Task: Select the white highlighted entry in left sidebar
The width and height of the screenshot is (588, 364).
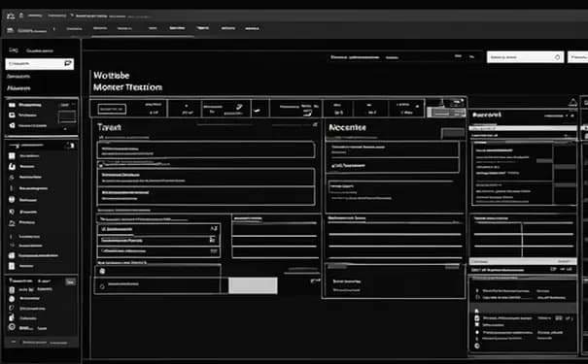Action: pyautogui.click(x=40, y=64)
